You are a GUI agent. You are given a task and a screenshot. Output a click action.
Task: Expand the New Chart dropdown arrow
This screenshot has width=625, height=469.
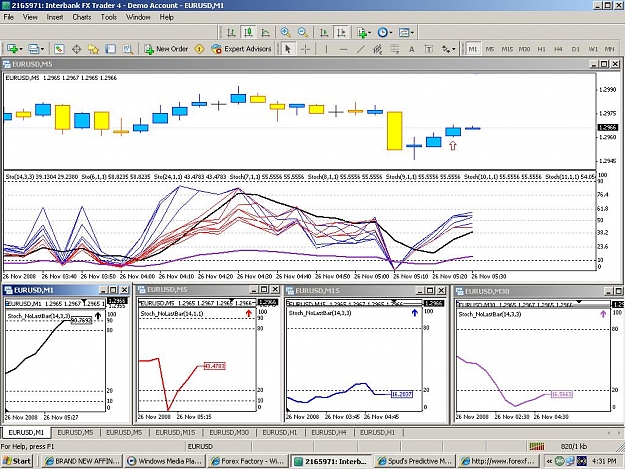[21, 49]
